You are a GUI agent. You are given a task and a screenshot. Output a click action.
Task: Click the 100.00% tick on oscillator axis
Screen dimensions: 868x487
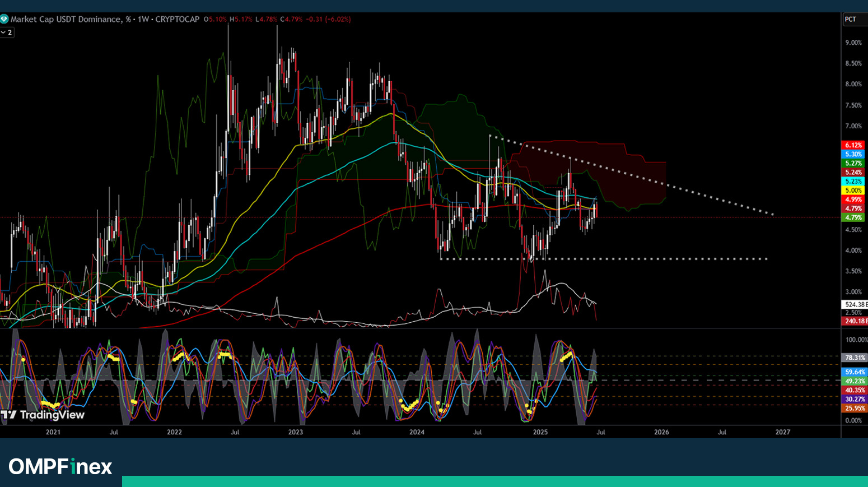[x=856, y=340]
